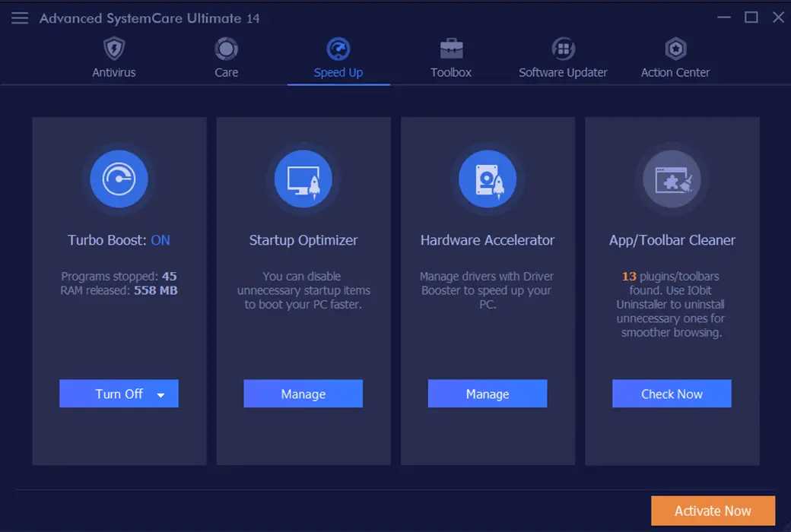
Task: Click the Turbo Boost gauge icon
Action: (119, 179)
